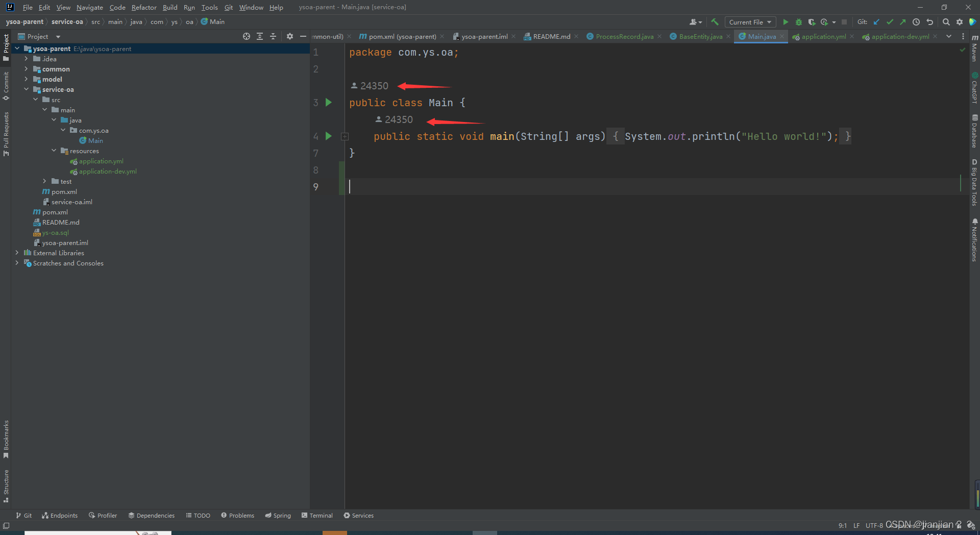Open the ChatGPT side tool window
Screen dimensions: 980x535
[x=974, y=88]
